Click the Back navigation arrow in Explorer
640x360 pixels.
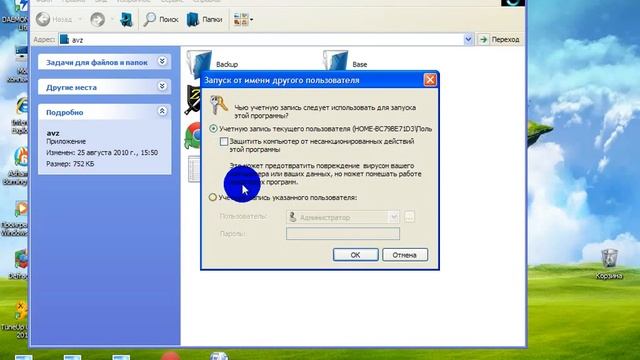(43, 19)
